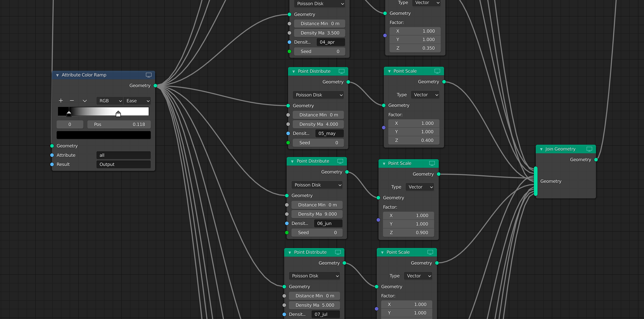This screenshot has height=319, width=644.
Task: Click Seed field in 05_may node
Action: pyautogui.click(x=318, y=143)
